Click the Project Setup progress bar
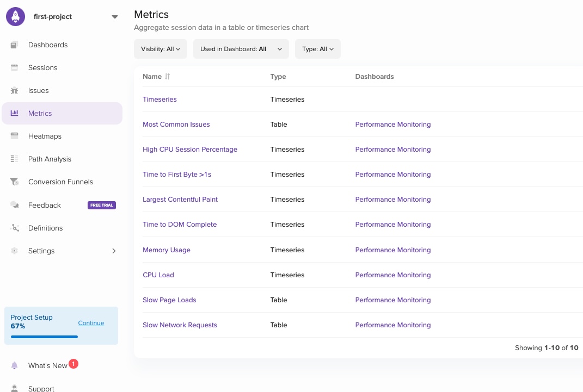Image resolution: width=583 pixels, height=392 pixels. 44,337
